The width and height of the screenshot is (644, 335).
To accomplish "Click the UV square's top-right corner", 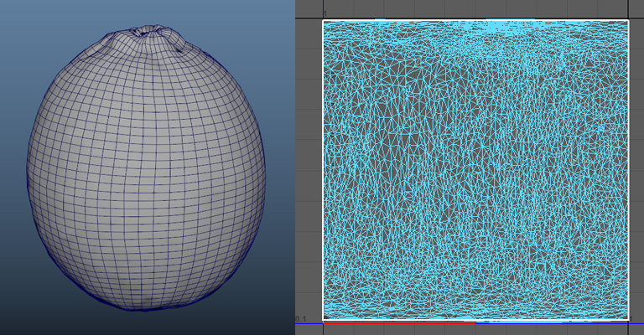I will tap(628, 21).
